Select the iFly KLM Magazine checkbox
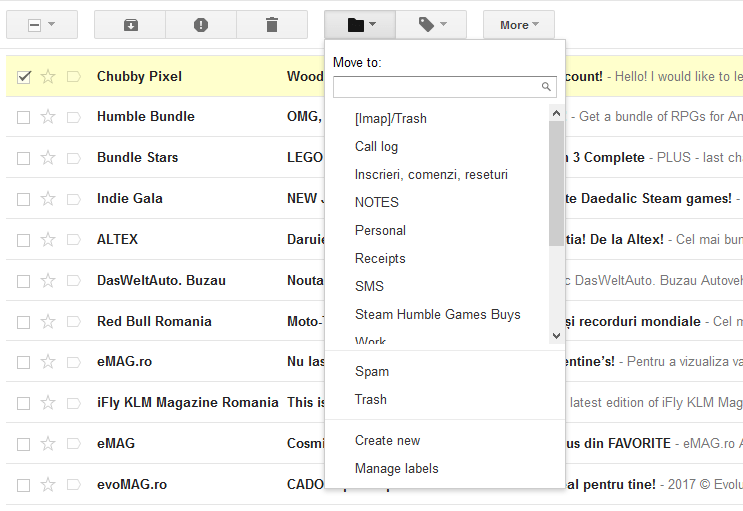Viewport: 743px width, 511px height. tap(24, 403)
